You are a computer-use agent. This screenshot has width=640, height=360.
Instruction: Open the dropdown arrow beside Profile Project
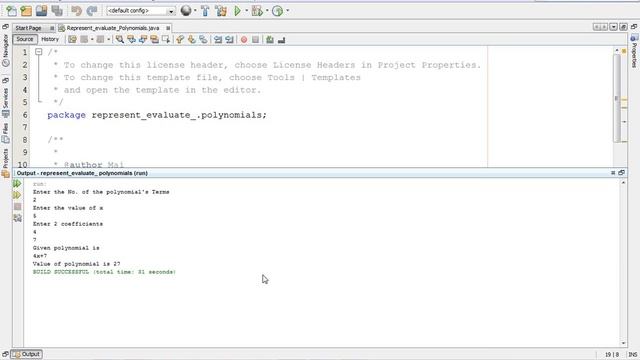point(287,11)
